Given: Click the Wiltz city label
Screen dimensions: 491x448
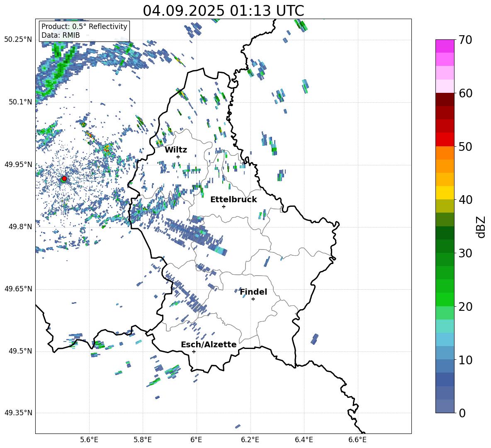Looking at the screenshot, I should (x=176, y=150).
